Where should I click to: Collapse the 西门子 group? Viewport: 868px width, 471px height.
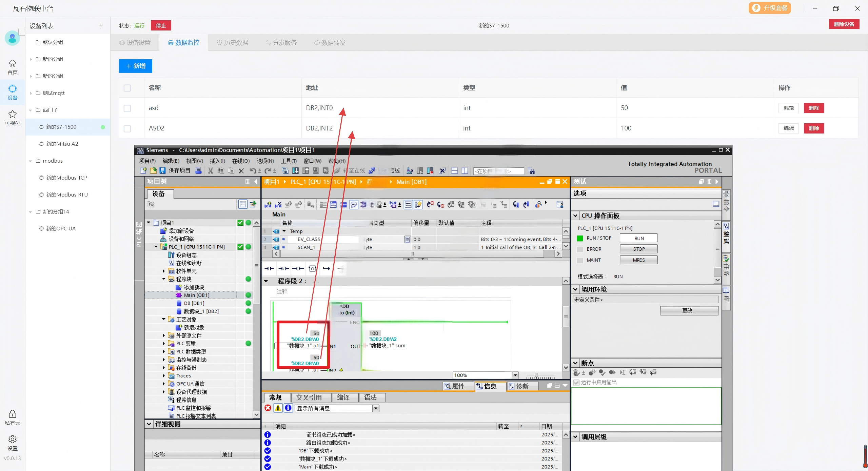tap(31, 110)
